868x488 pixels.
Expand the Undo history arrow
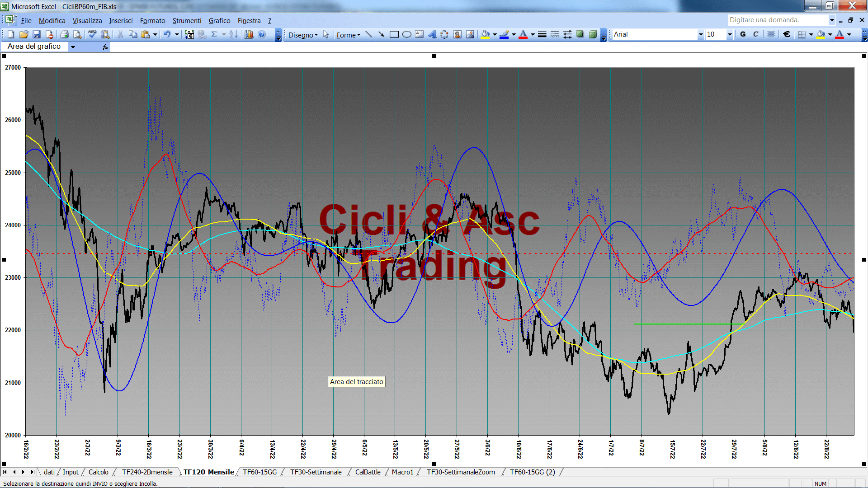[x=177, y=34]
